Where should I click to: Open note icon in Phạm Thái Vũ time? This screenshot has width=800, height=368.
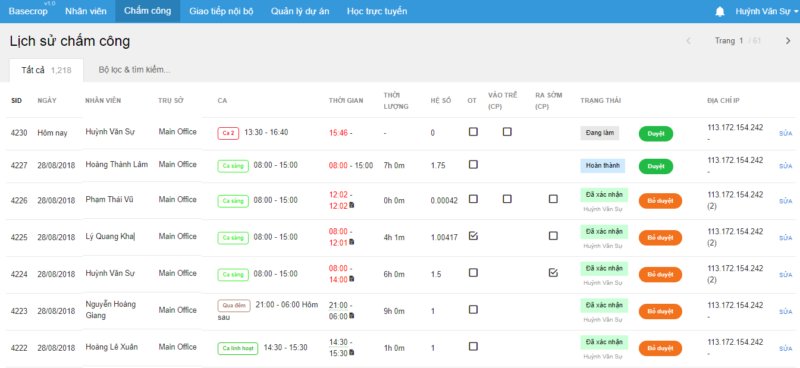[x=352, y=205]
